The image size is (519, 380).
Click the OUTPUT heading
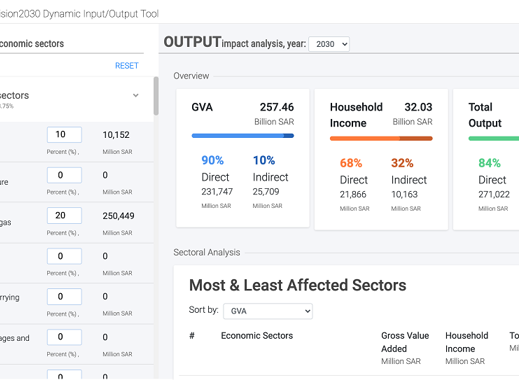click(x=192, y=42)
